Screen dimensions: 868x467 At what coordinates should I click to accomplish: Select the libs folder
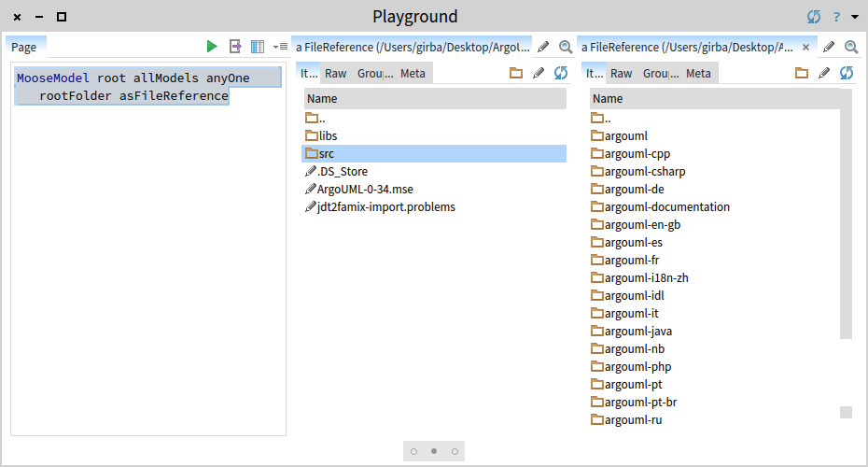pos(434,135)
